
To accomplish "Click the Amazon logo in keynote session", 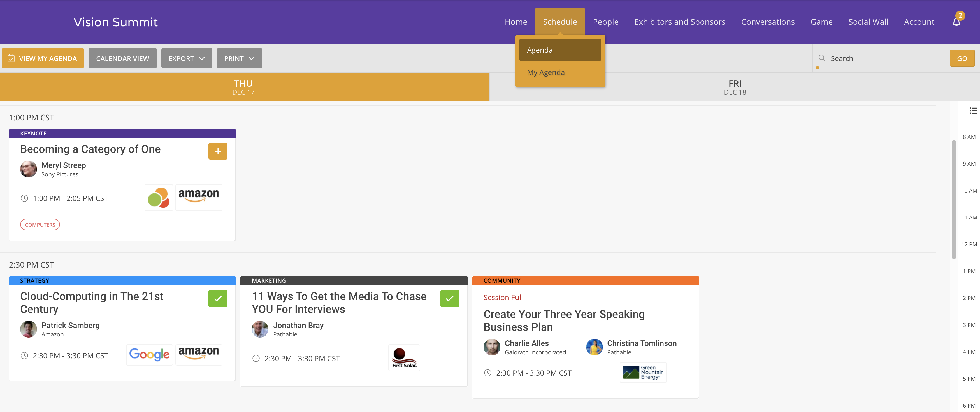I will point(199,198).
